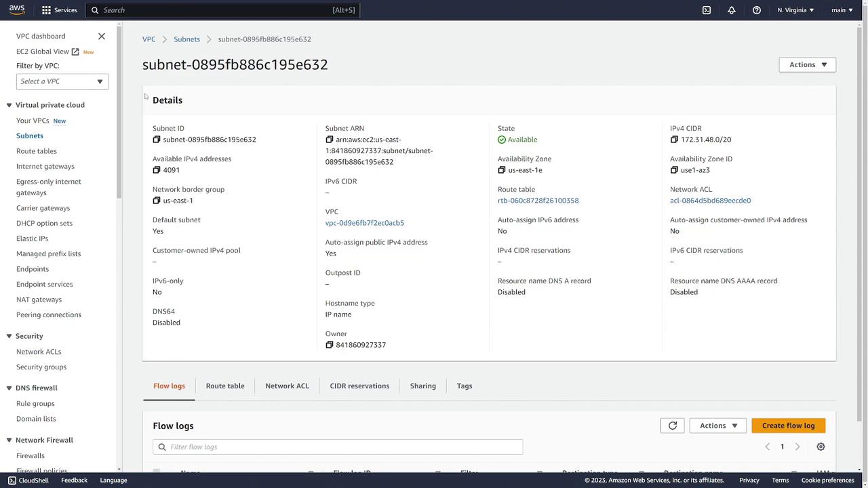868x488 pixels.
Task: Open Network ACLs in sidebar
Action: (39, 352)
